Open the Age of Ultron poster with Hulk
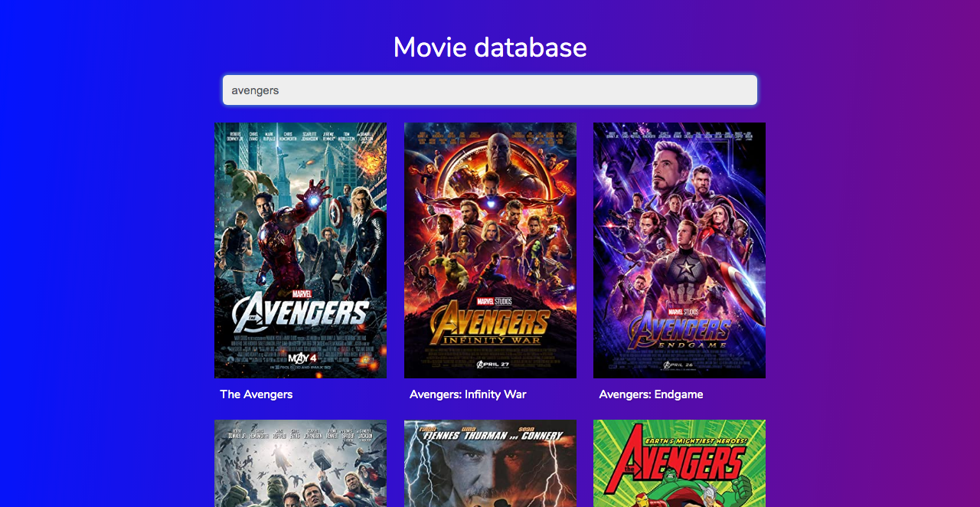980x507 pixels. 300,463
